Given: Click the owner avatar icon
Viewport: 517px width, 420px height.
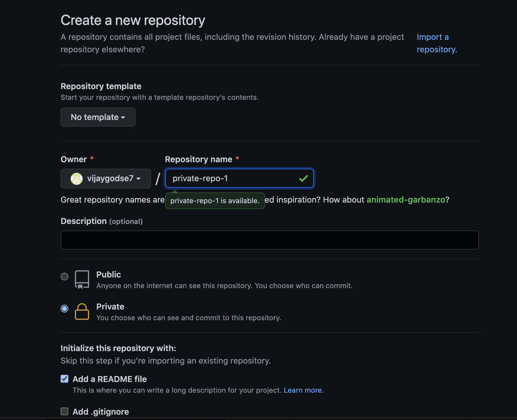Looking at the screenshot, I should click(77, 179).
